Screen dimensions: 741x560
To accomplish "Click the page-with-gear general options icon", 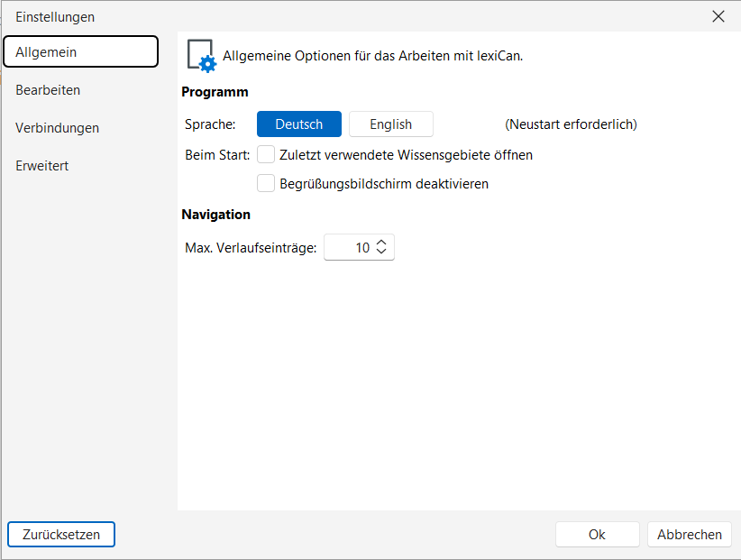I will pos(201,55).
